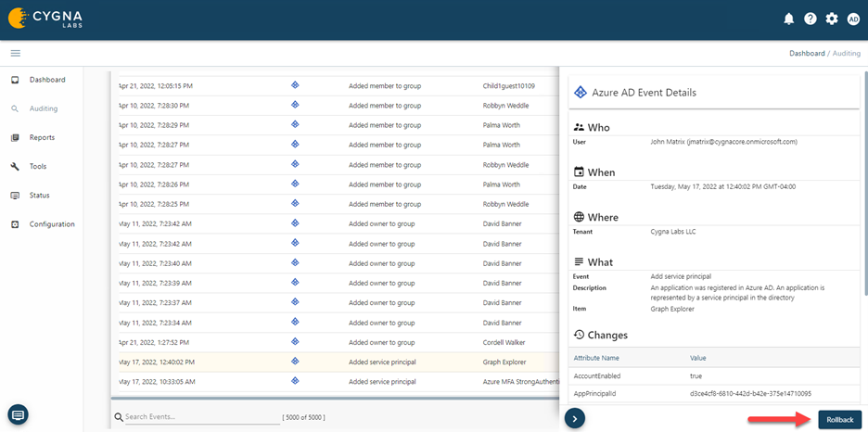Click the notifications bell icon
Screen dimensions: 868x432
click(x=789, y=19)
